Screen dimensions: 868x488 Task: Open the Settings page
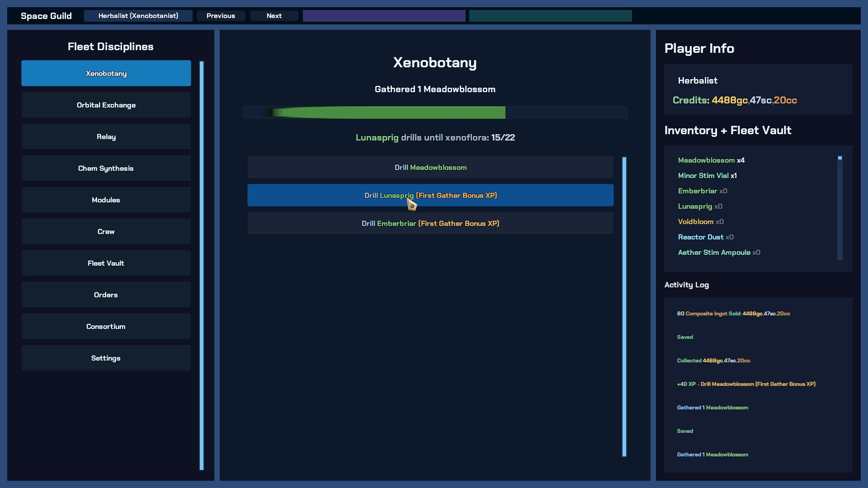pyautogui.click(x=106, y=358)
